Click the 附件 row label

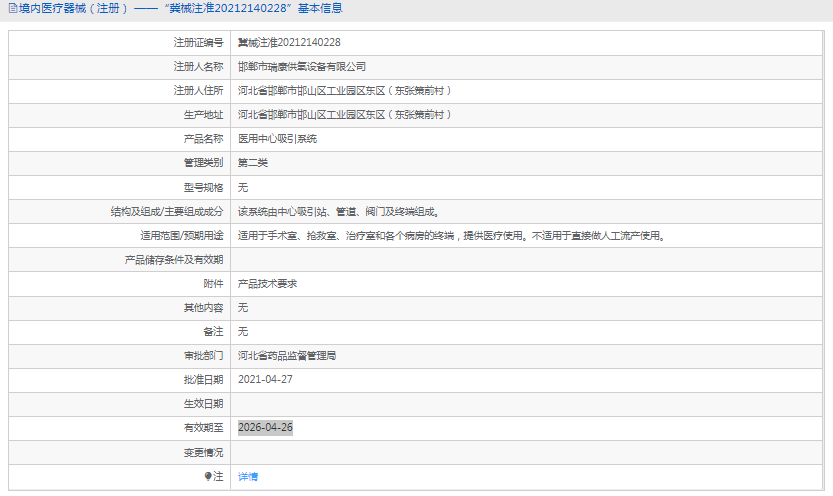click(213, 284)
